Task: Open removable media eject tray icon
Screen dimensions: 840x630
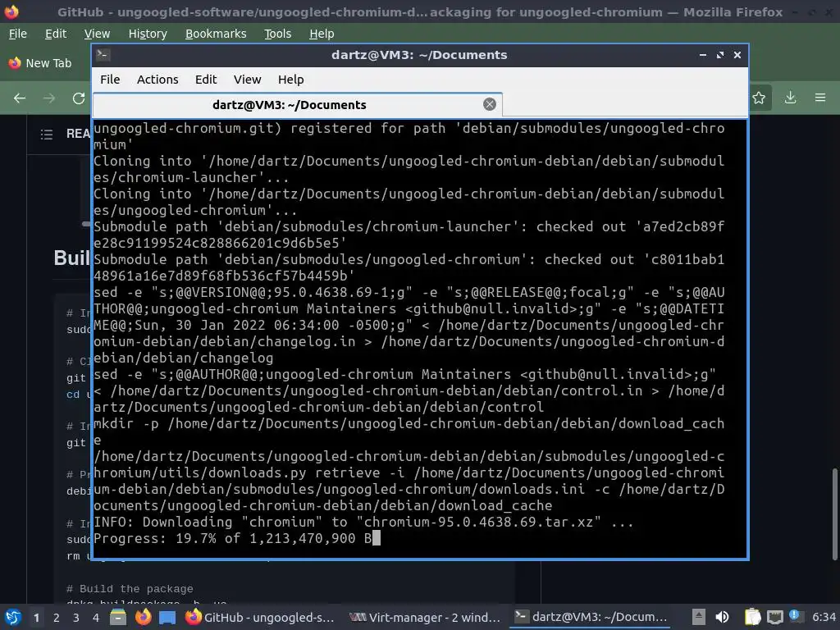Action: (x=698, y=617)
